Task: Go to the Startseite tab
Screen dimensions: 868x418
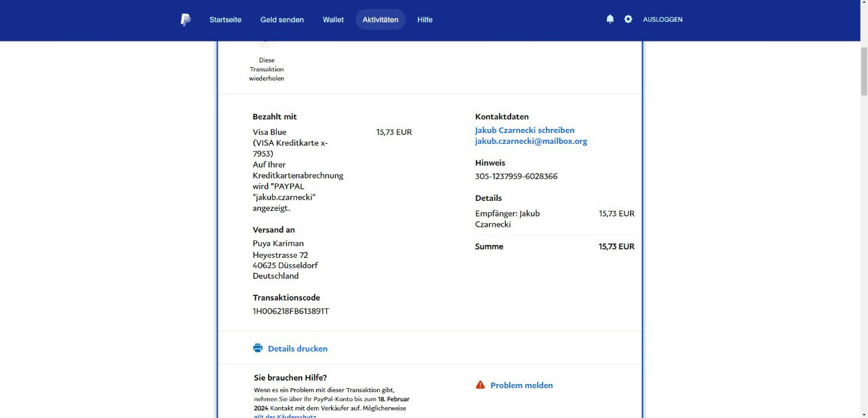Action: coord(225,20)
